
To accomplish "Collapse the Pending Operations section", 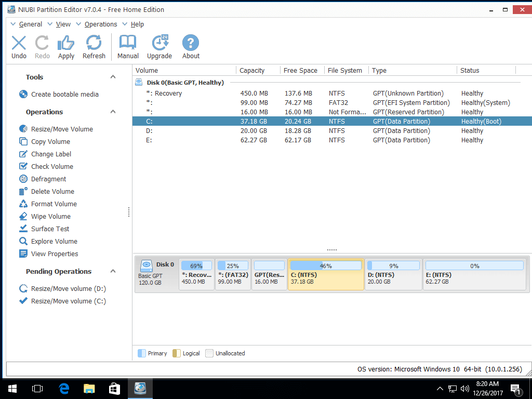I will click(x=113, y=271).
